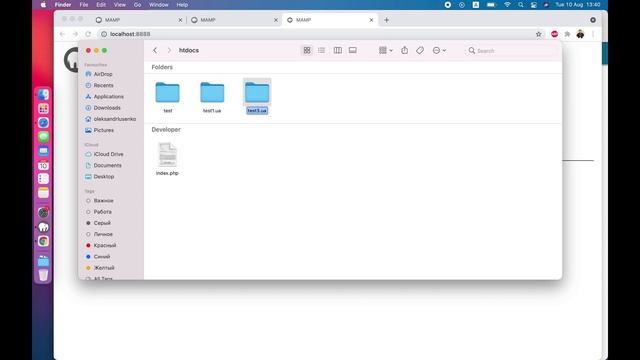The width and height of the screenshot is (640, 360).
Task: Close the third MAMP browser tab
Action: pyautogui.click(x=371, y=20)
